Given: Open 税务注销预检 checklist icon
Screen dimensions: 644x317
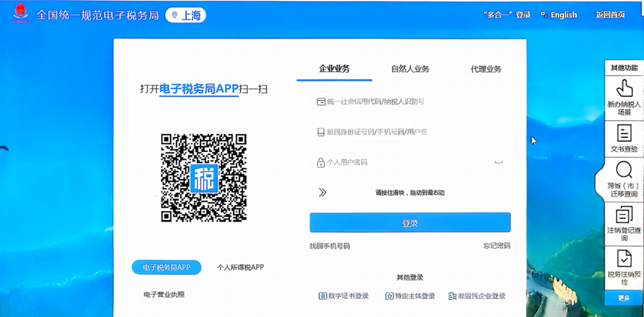Looking at the screenshot, I should 624,258.
